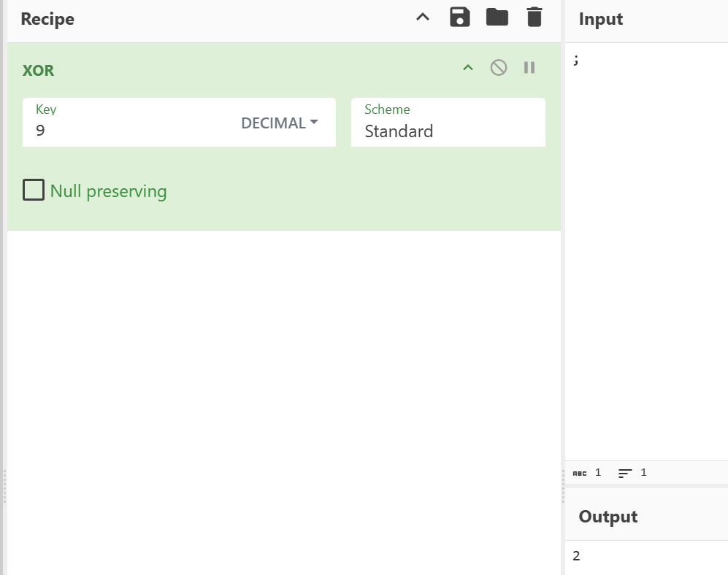This screenshot has height=575, width=728.
Task: Open the Scheme dropdown showing Standard
Action: point(448,131)
